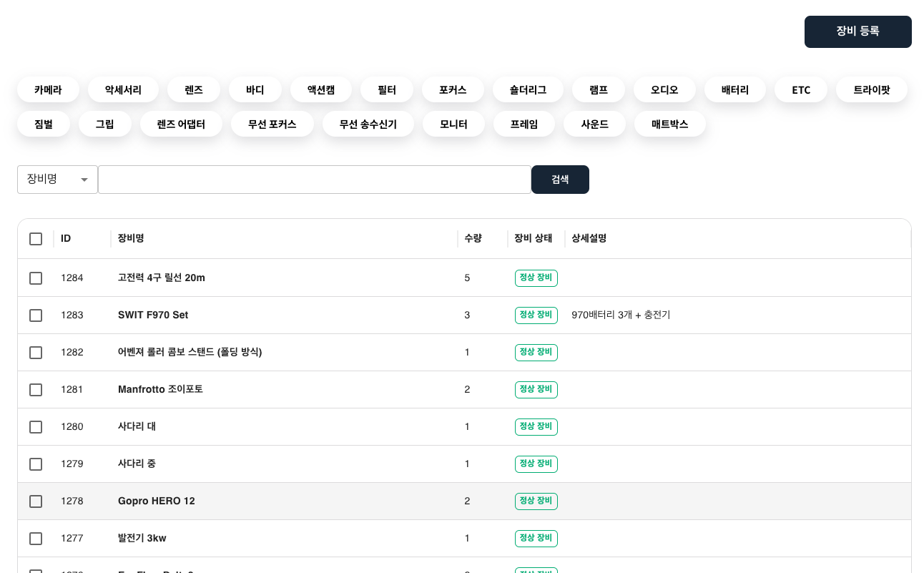Screen dimensions: 924x573
Task: Open the 고전력 4구 릴선 20m item
Action: [161, 278]
